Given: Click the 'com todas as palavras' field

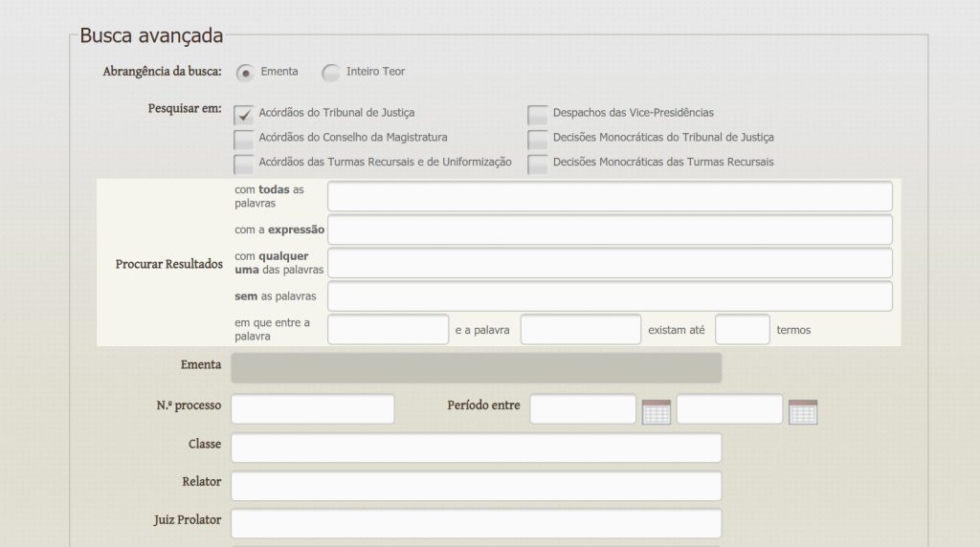Looking at the screenshot, I should [610, 196].
